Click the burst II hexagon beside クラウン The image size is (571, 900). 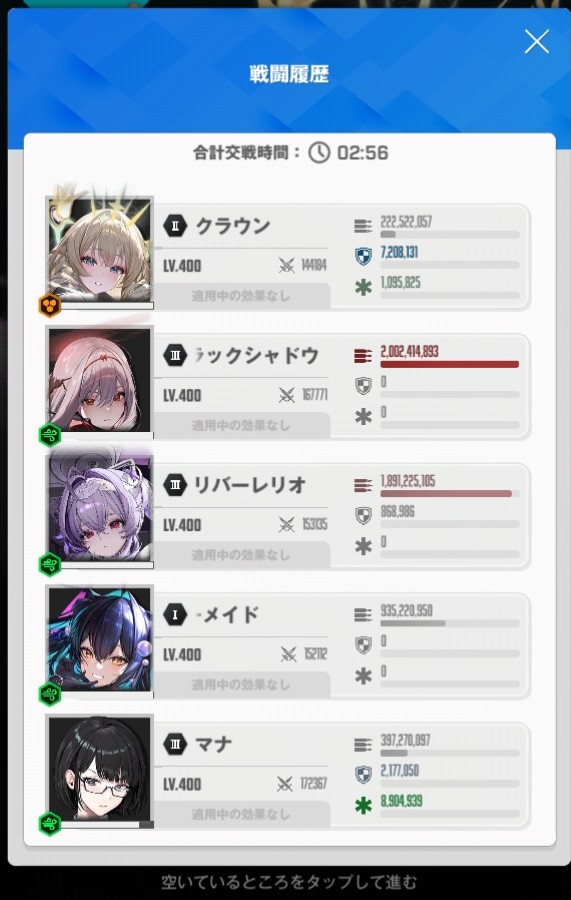click(x=175, y=226)
